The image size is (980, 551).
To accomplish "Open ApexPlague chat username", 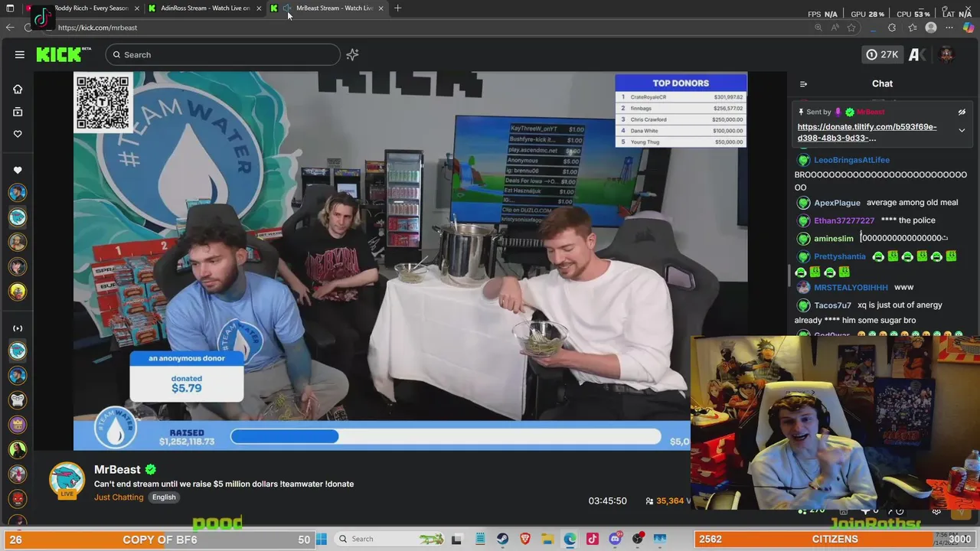I will 837,203.
